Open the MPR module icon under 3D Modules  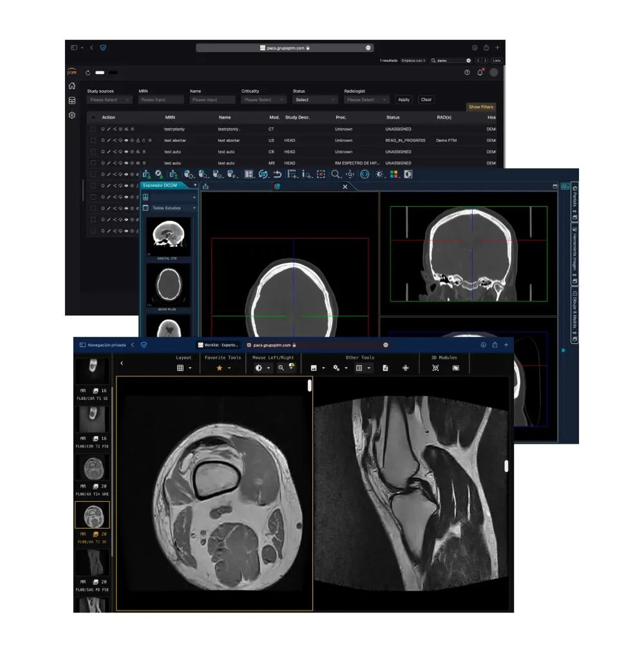pos(456,368)
